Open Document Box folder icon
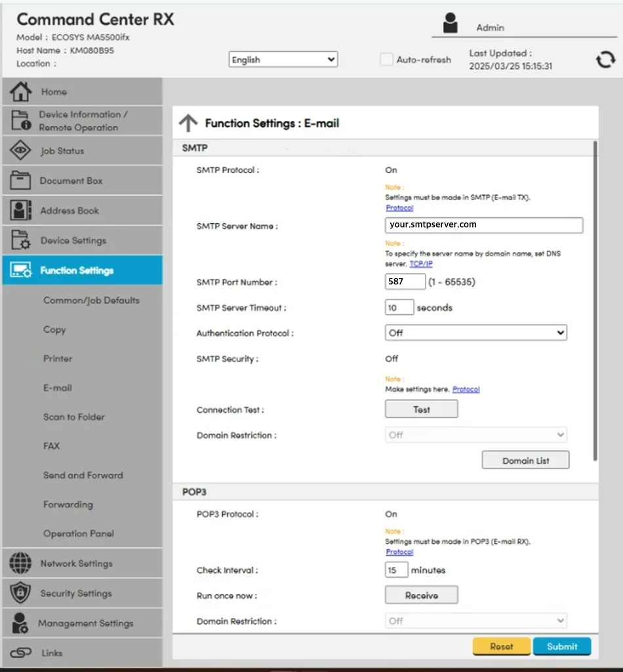 pyautogui.click(x=20, y=180)
